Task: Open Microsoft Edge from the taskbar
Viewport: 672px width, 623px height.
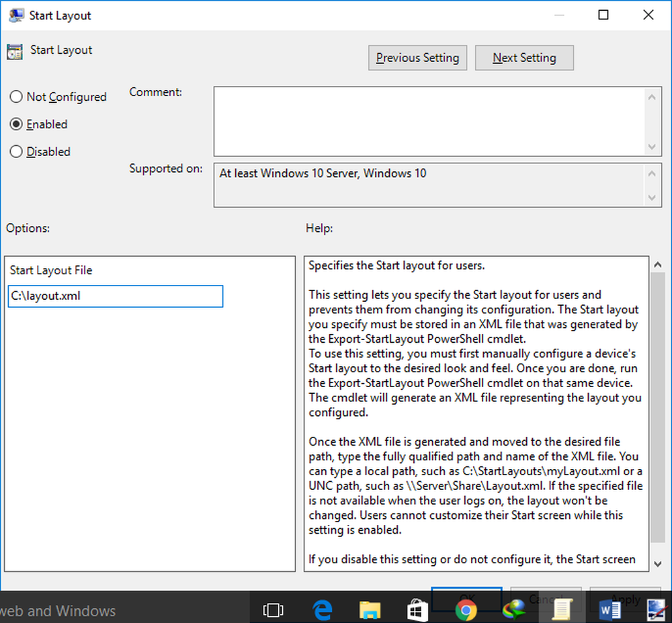Action: (x=322, y=610)
